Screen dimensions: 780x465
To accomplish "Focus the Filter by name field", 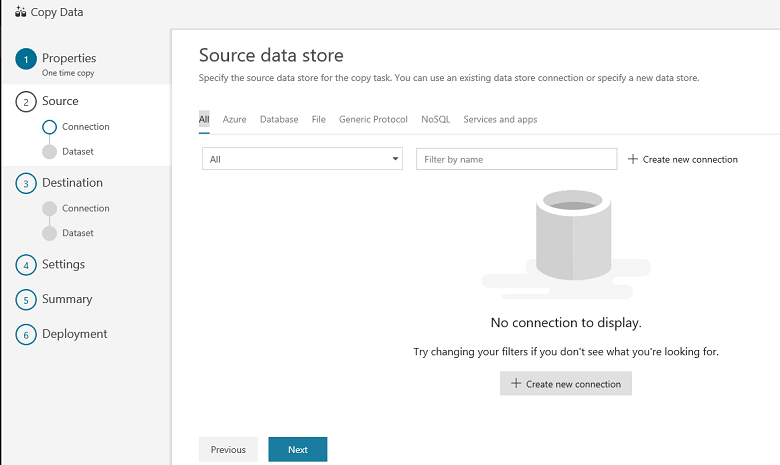I will point(516,159).
